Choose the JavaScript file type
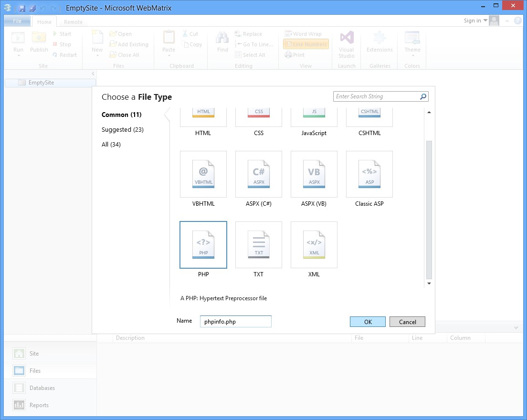The width and height of the screenshot is (527, 420). point(314,117)
